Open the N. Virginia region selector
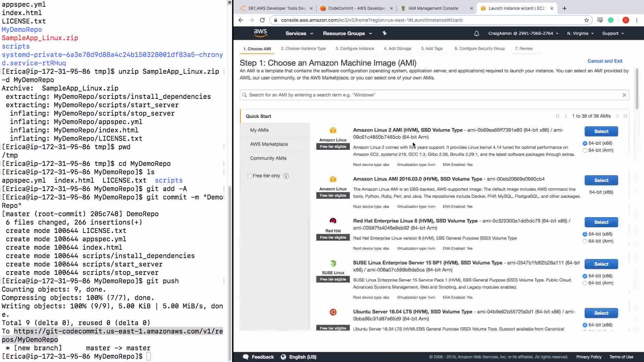 (580, 34)
